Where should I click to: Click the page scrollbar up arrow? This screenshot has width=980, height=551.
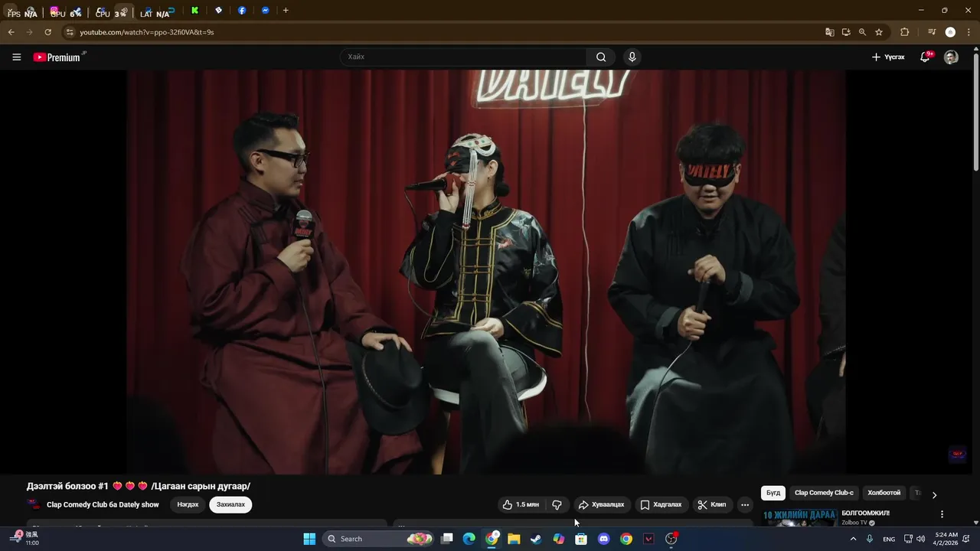click(975, 49)
